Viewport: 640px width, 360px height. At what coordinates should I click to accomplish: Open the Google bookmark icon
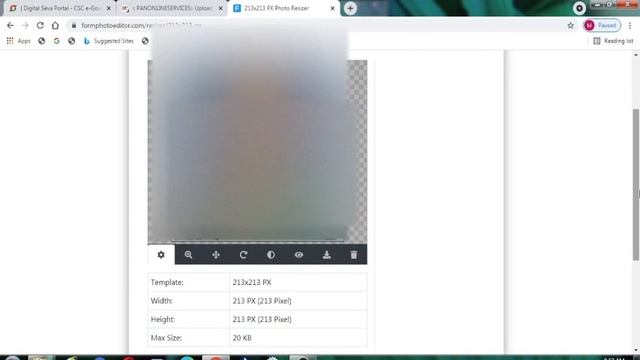coord(57,41)
